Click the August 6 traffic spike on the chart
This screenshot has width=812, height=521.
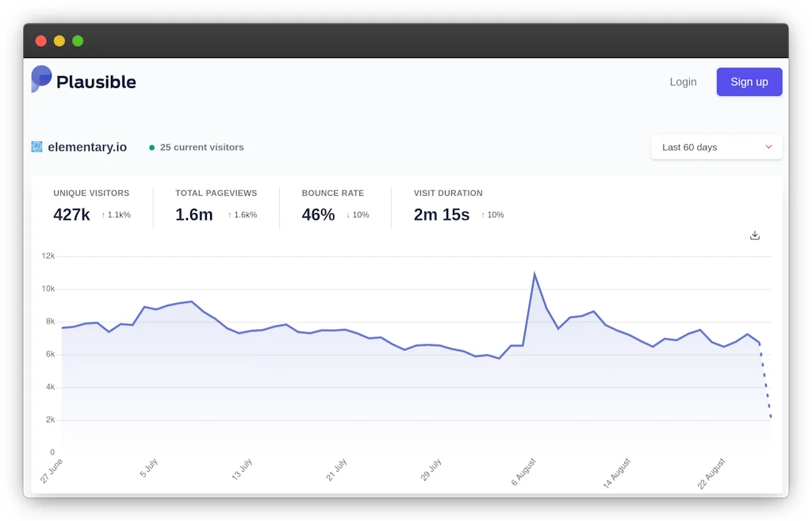pos(536,273)
